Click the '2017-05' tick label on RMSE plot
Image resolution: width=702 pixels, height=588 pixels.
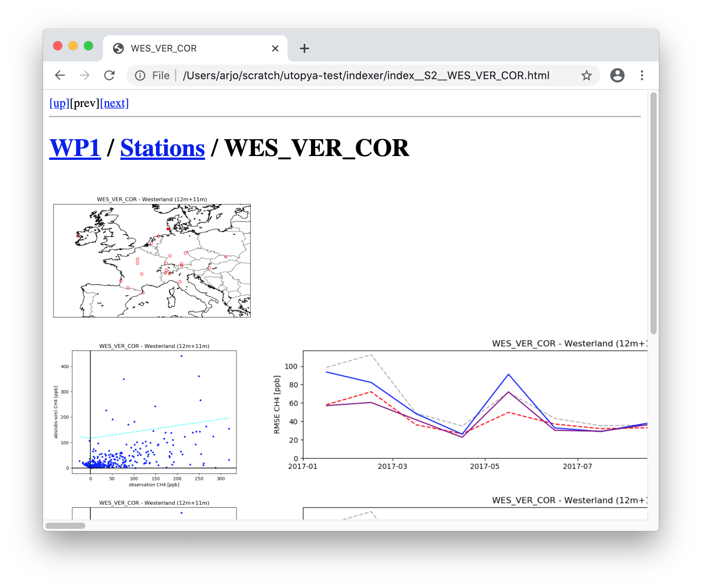coord(484,466)
